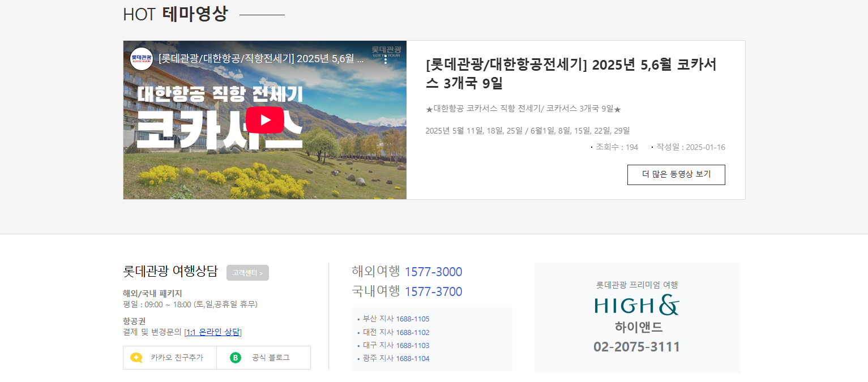Open the video's three-dot options menu
Image resolution: width=868 pixels, height=382 pixels.
386,59
